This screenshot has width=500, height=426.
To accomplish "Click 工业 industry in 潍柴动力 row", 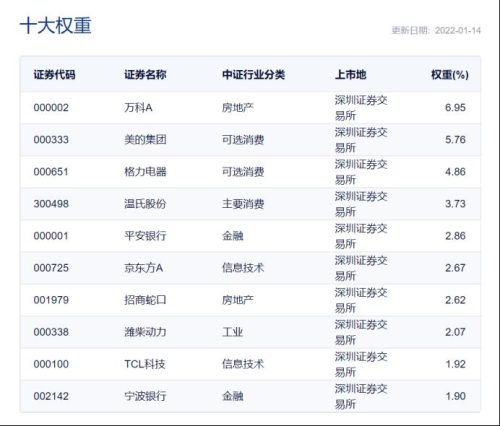I will 233,332.
